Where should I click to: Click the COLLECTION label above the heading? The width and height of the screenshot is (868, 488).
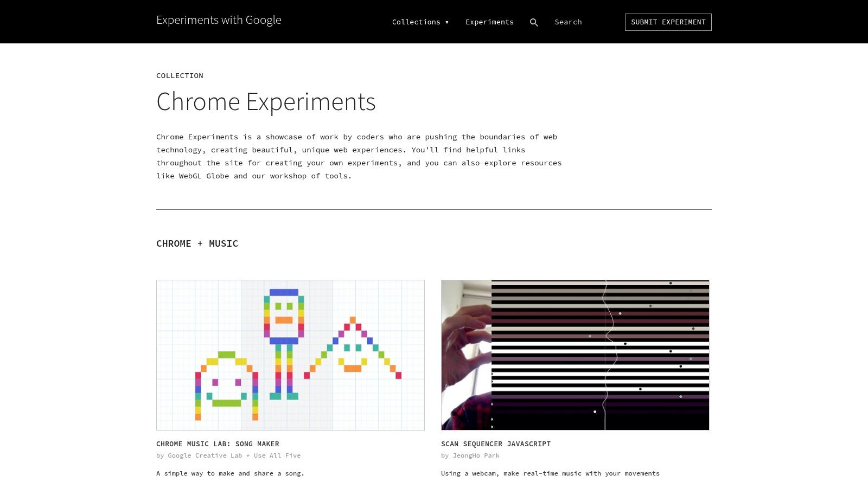180,76
